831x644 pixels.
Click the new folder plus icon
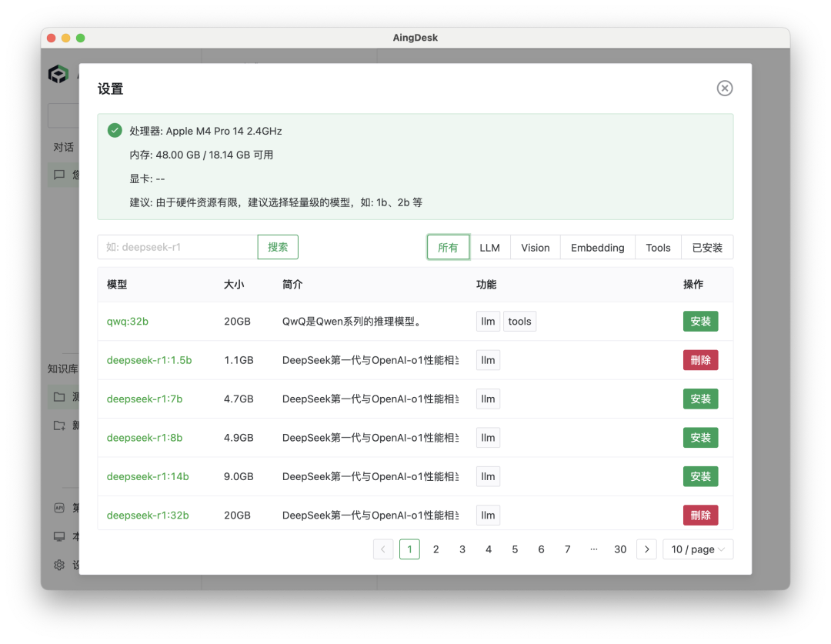click(59, 425)
